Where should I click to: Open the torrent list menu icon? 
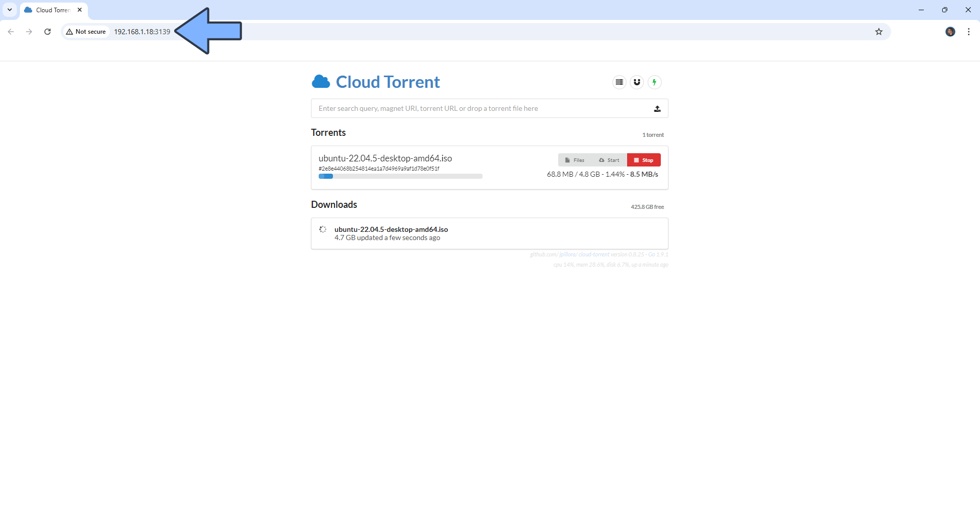pyautogui.click(x=619, y=82)
